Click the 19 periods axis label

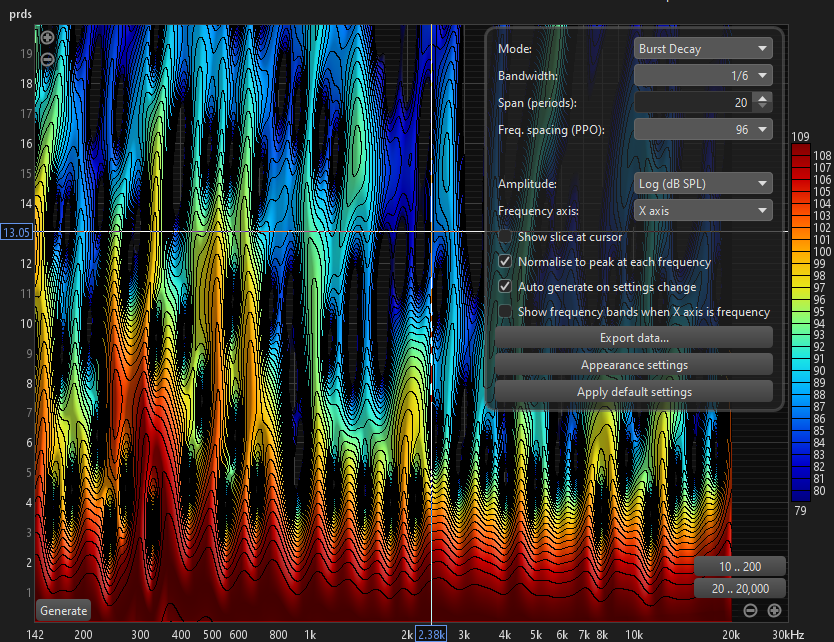point(26,54)
